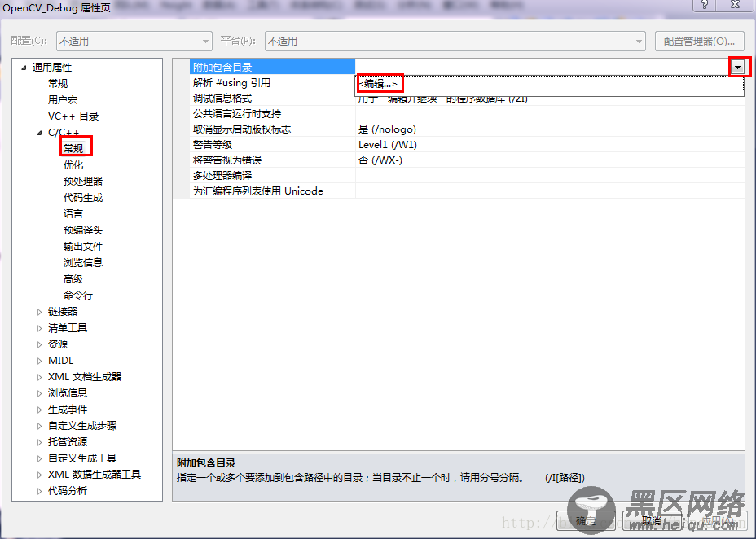Screen dimensions: 756x539
Task: Select the MIDL tree item label
Action: point(61,361)
